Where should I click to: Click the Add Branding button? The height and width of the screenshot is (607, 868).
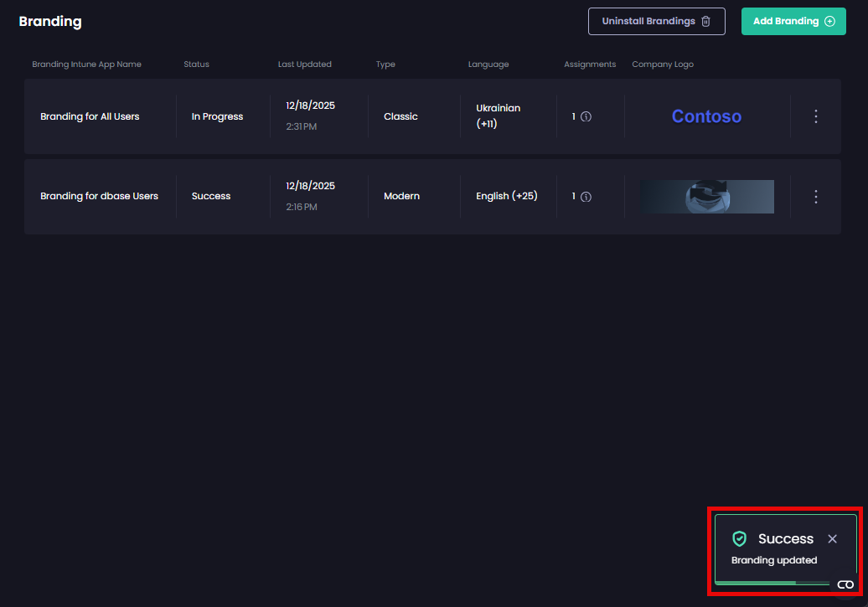(793, 21)
